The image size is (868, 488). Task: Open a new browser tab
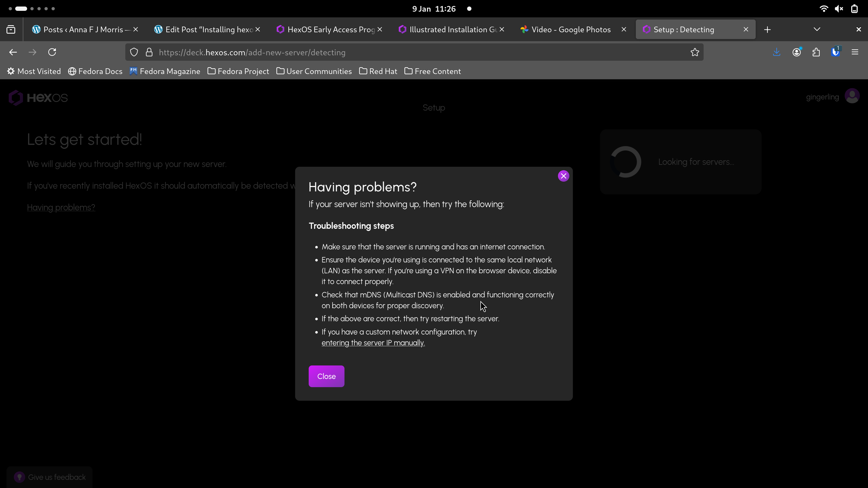click(x=767, y=30)
